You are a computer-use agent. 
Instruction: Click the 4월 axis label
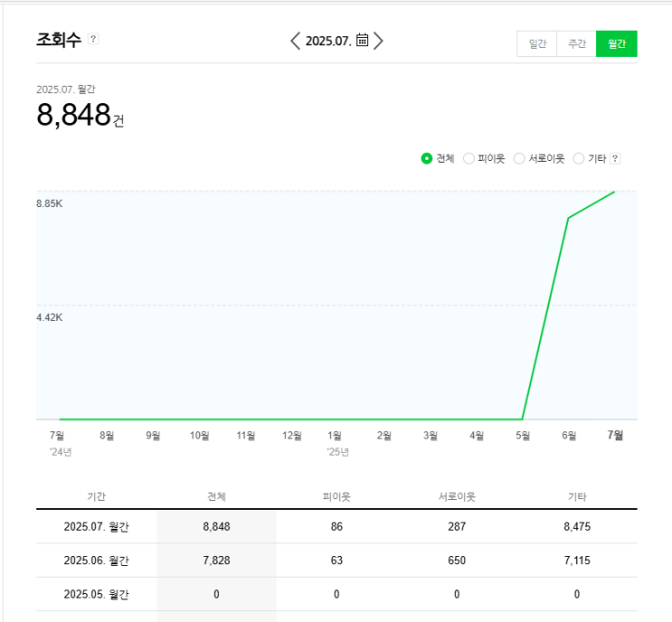pos(477,436)
